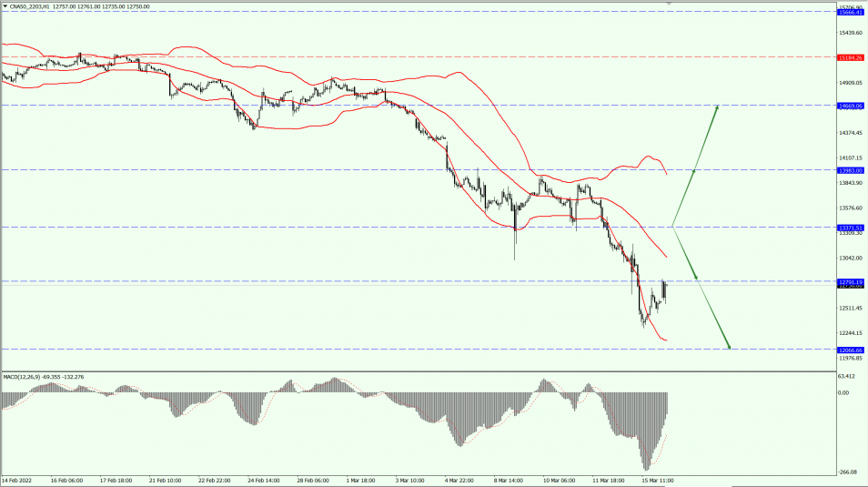Select the red 15184.26 price level label
Screen dimensions: 868x487
[x=850, y=57]
